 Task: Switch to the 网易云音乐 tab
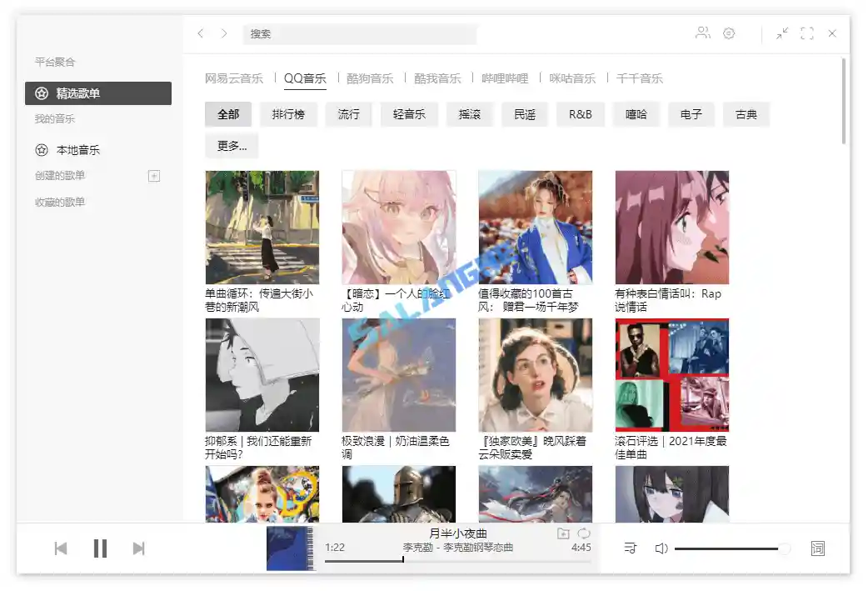pyautogui.click(x=236, y=78)
